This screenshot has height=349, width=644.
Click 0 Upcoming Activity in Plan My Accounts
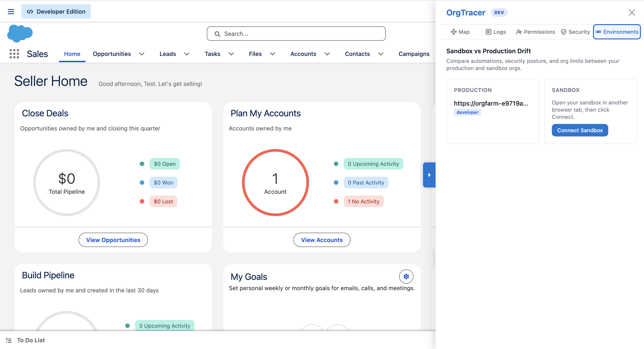coord(373,164)
